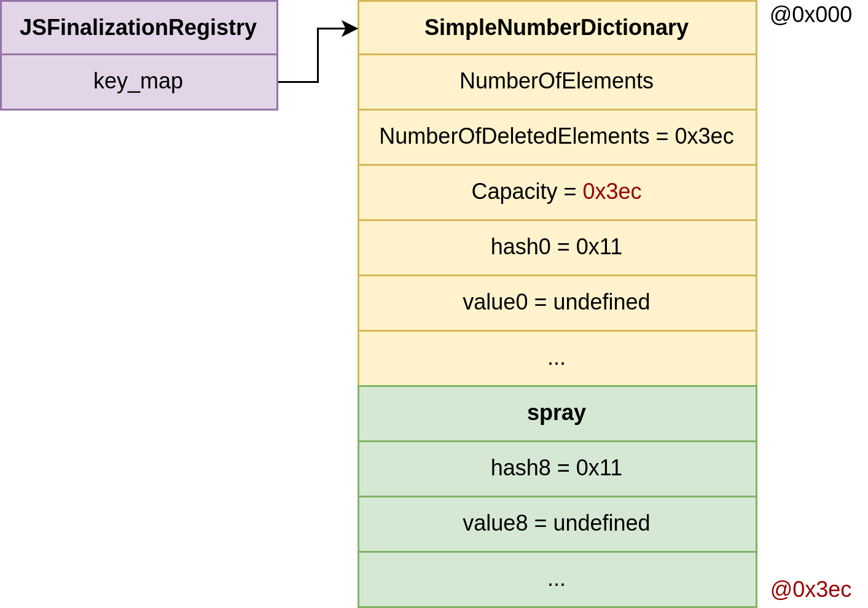Select the hash8 = 0x11 row
868x608 pixels.
557,468
